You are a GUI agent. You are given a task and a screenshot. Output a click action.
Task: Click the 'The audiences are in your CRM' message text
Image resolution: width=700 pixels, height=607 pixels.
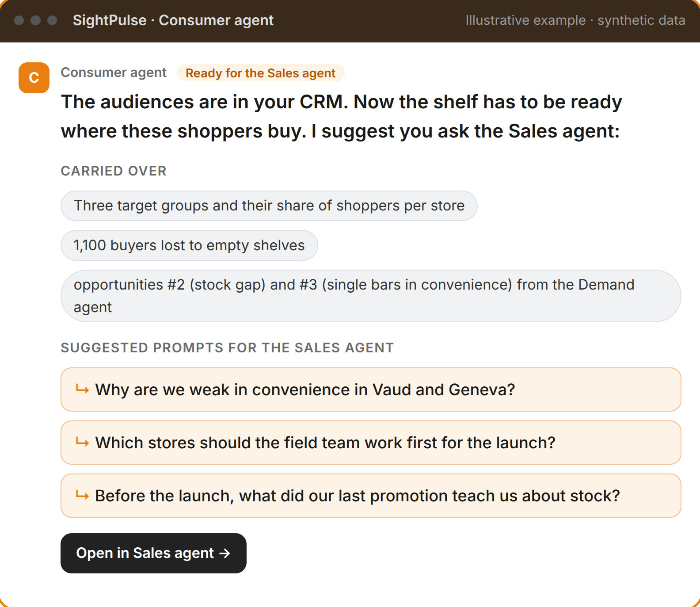coord(342,117)
